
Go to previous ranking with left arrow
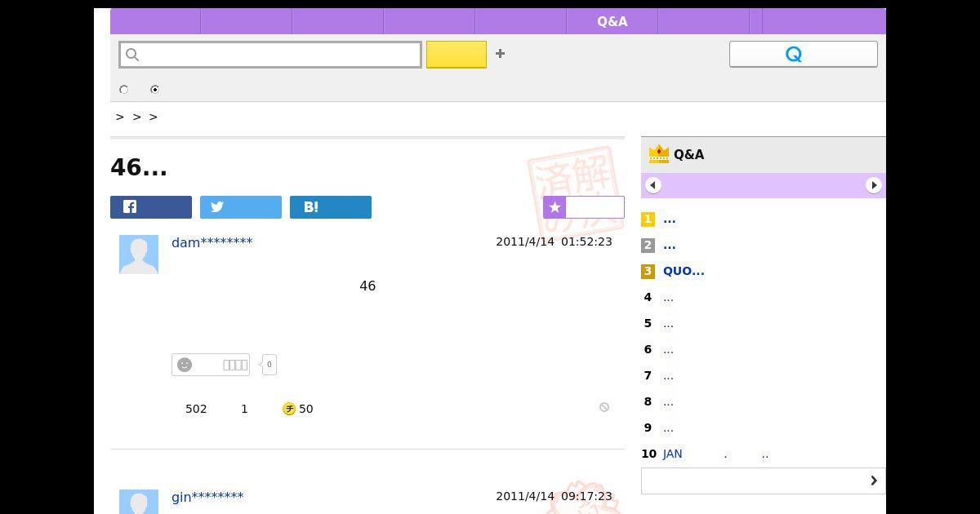click(x=653, y=185)
